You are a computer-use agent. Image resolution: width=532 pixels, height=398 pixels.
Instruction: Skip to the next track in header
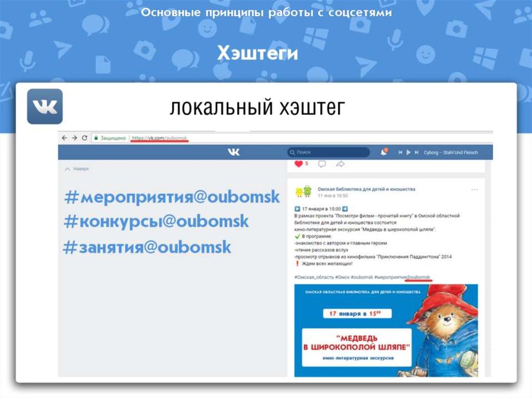pyautogui.click(x=417, y=153)
